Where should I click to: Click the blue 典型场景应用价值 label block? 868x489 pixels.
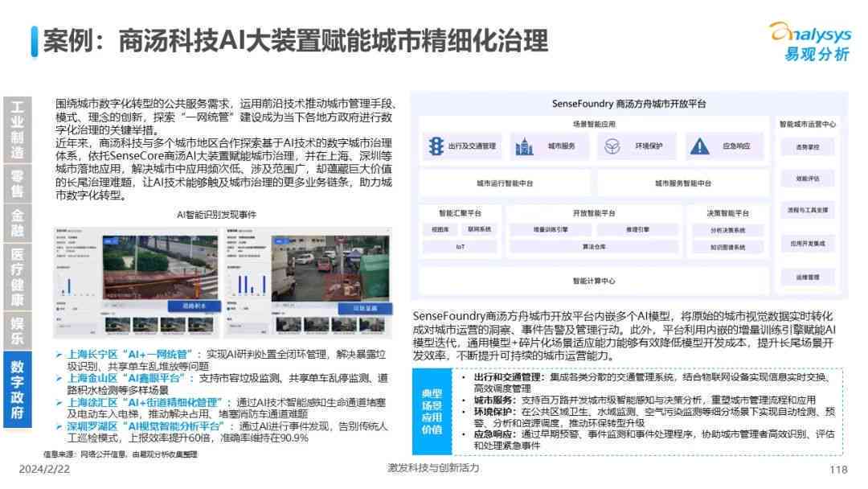point(432,412)
